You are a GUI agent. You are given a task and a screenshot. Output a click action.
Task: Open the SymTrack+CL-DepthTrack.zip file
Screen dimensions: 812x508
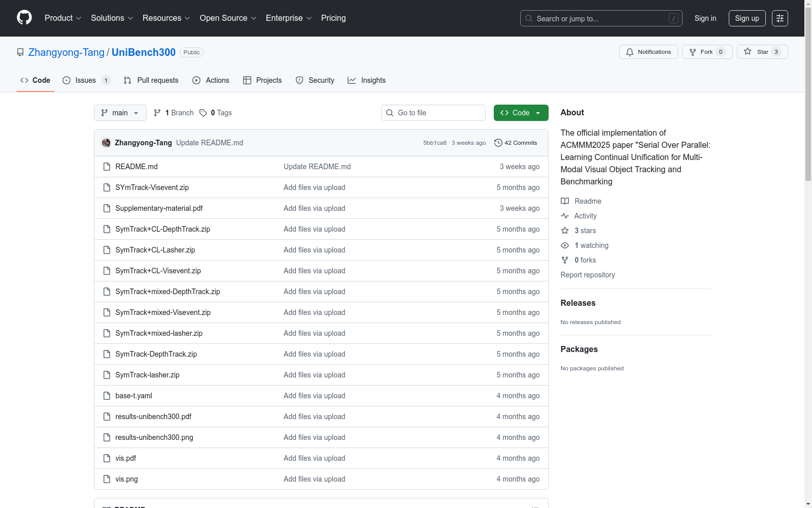pyautogui.click(x=163, y=229)
